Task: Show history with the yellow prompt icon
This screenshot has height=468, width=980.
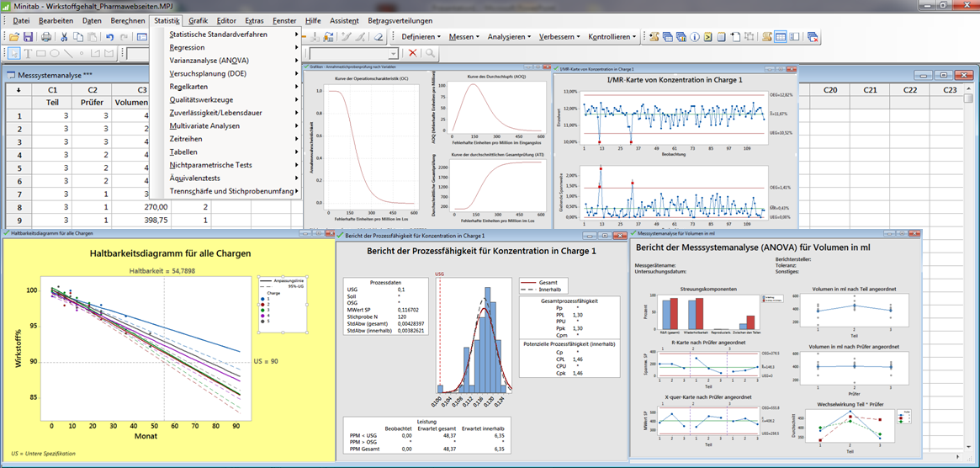Action: [x=708, y=36]
